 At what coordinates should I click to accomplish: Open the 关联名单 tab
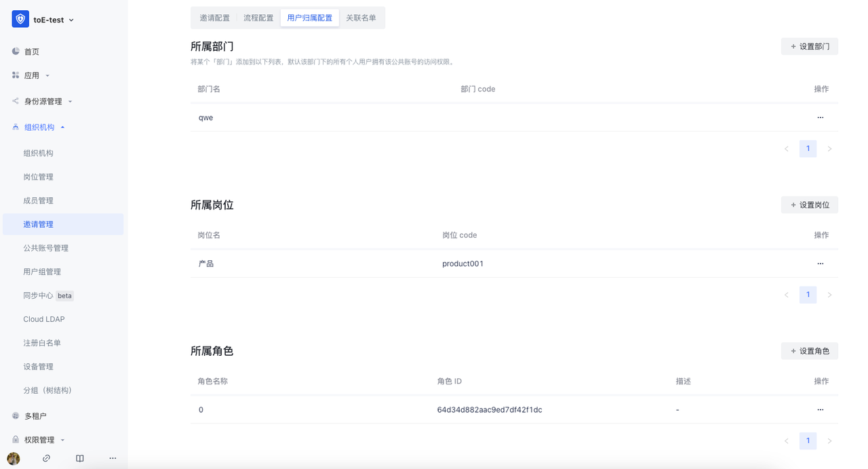(362, 17)
